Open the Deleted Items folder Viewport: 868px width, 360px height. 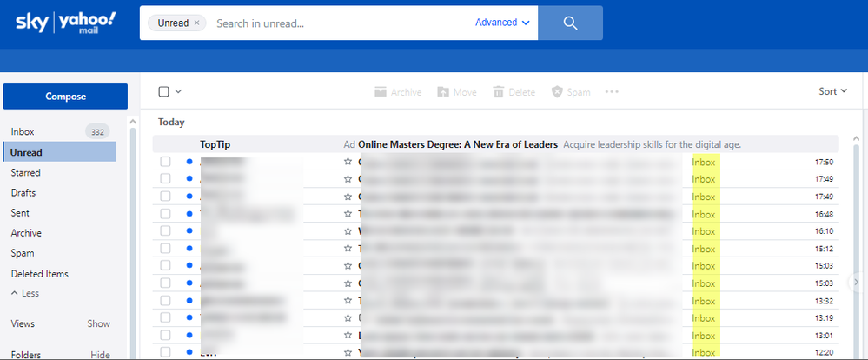tap(39, 274)
